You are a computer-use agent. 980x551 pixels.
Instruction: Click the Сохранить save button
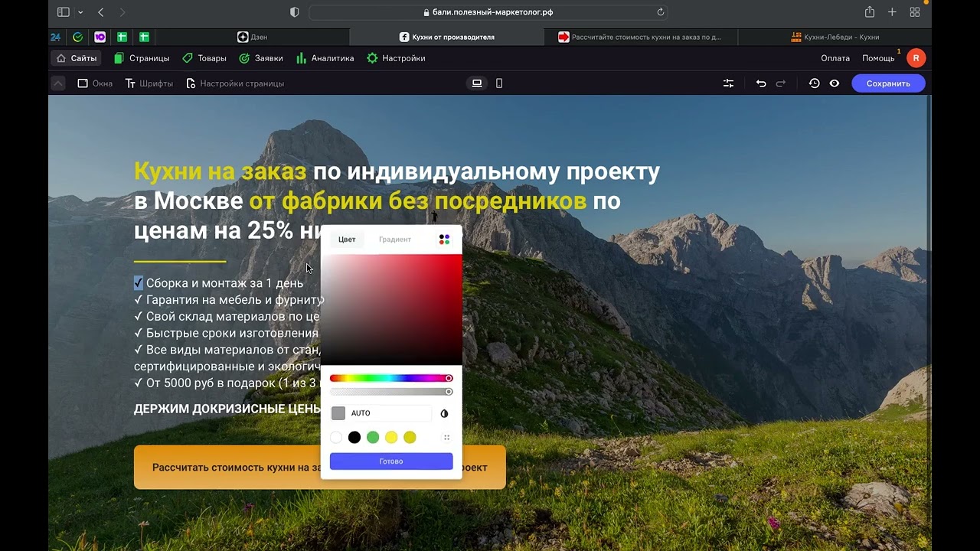pos(888,83)
